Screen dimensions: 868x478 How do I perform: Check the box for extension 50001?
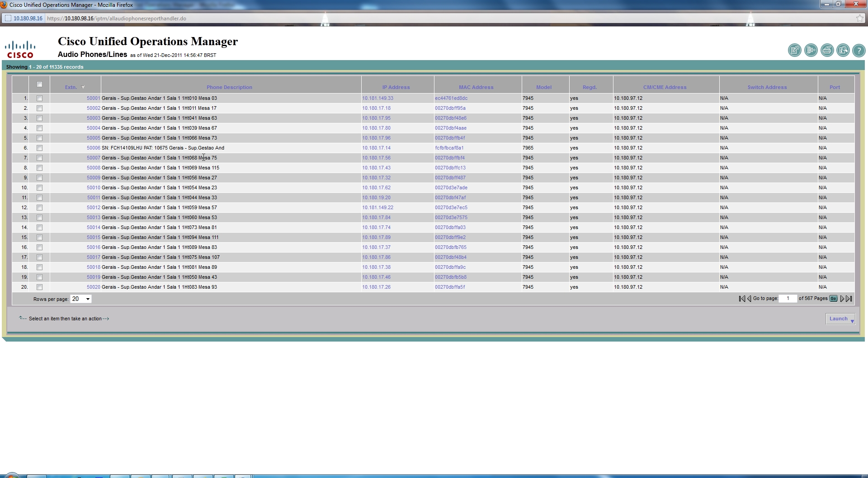point(39,98)
